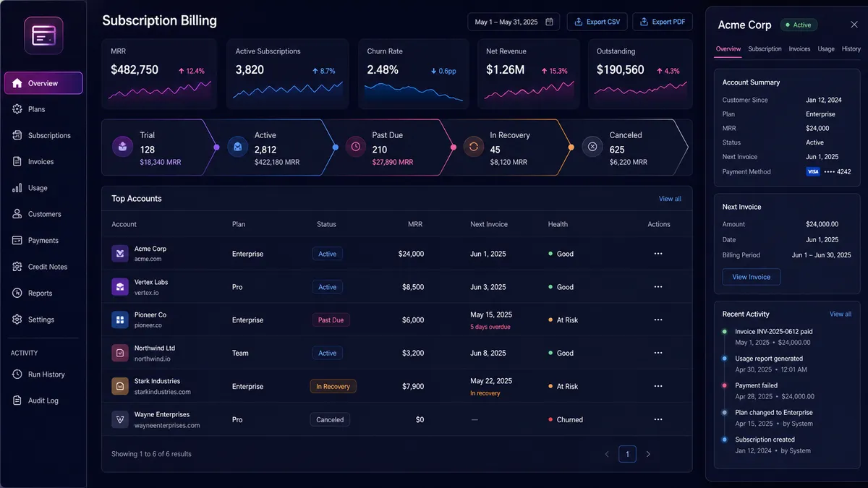
Task: Open the May 1 – May 31 date range picker
Action: click(x=514, y=22)
